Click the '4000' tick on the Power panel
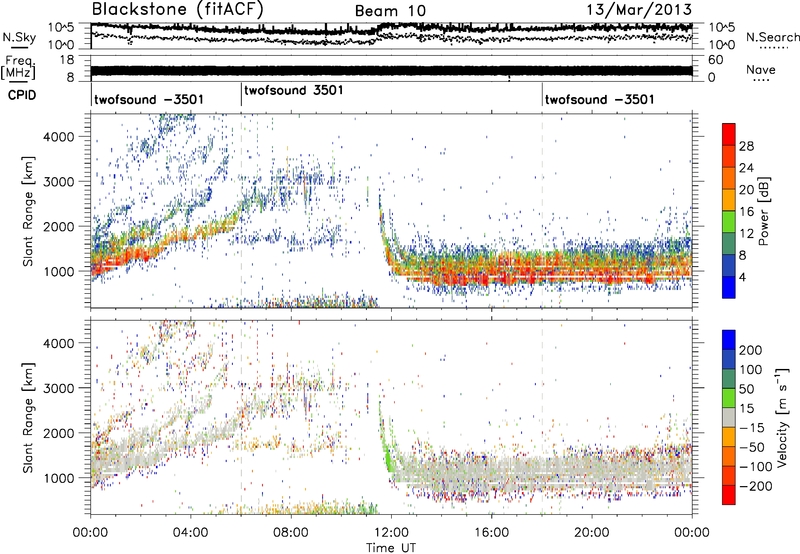This screenshot has height=554, width=800. [58, 137]
